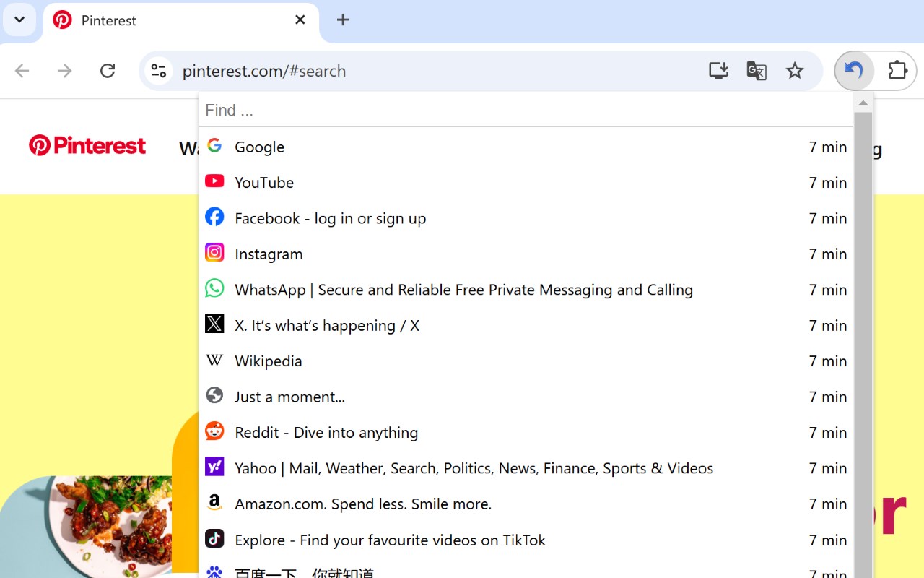This screenshot has height=578, width=924.
Task: Click the address bar URL
Action: 264,71
